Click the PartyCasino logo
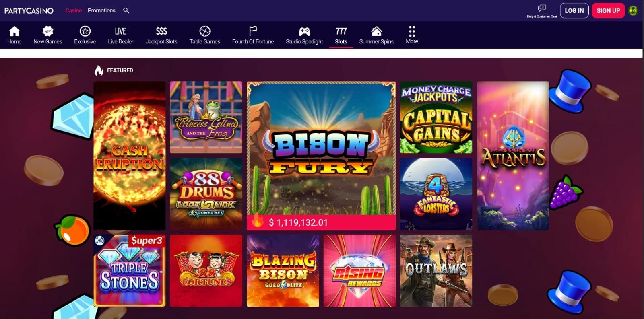Image resolution: width=644 pixels, height=319 pixels. (29, 11)
